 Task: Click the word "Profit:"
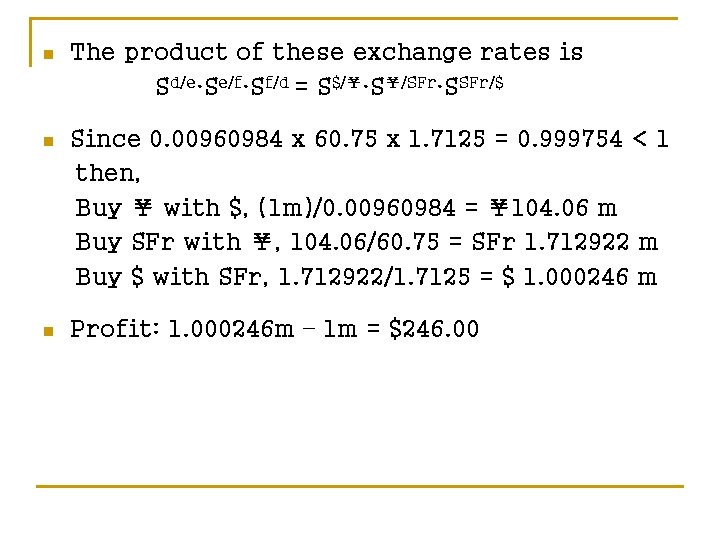click(x=106, y=329)
